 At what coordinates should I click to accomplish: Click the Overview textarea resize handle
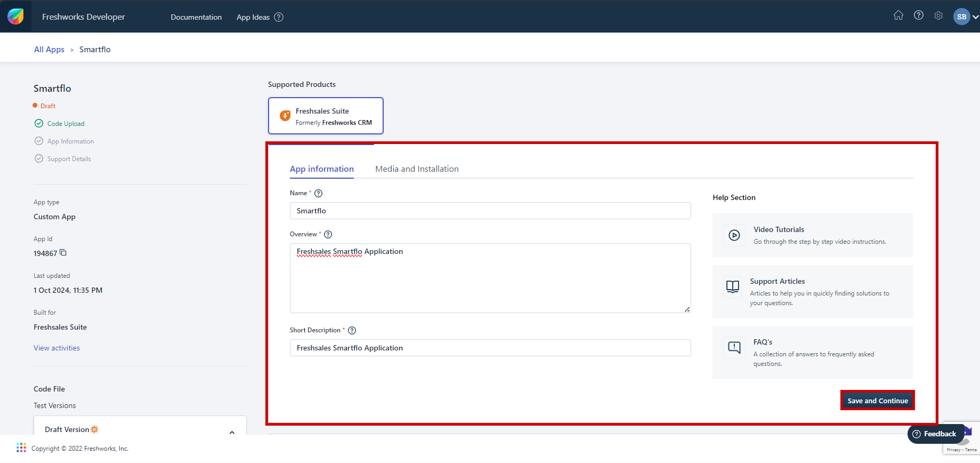click(687, 309)
